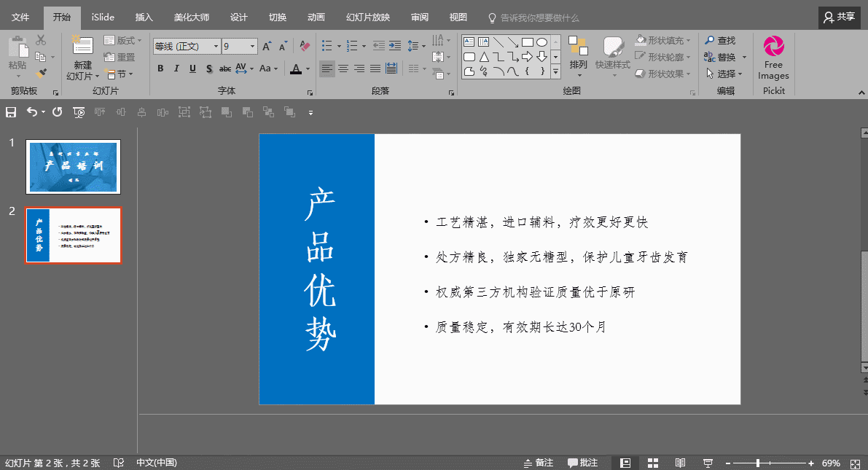Screen dimensions: 868x470
Task: Save the presentation from the quick access toolbar
Action: click(11, 112)
